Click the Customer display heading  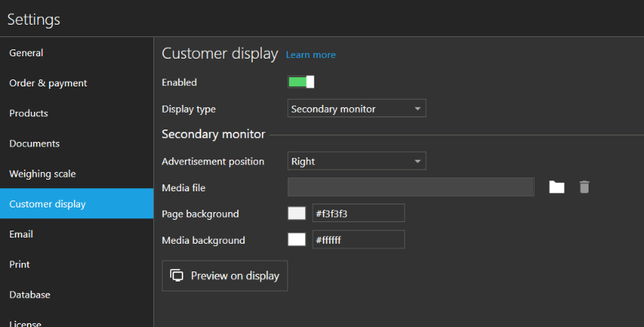(x=220, y=54)
